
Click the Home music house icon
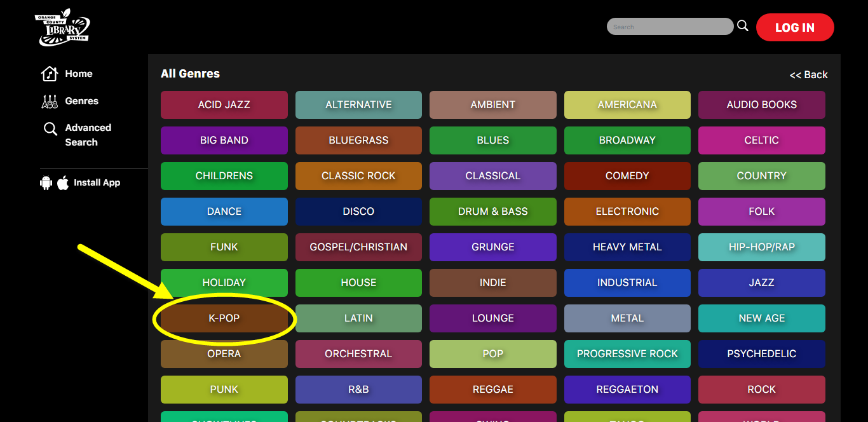[50, 74]
